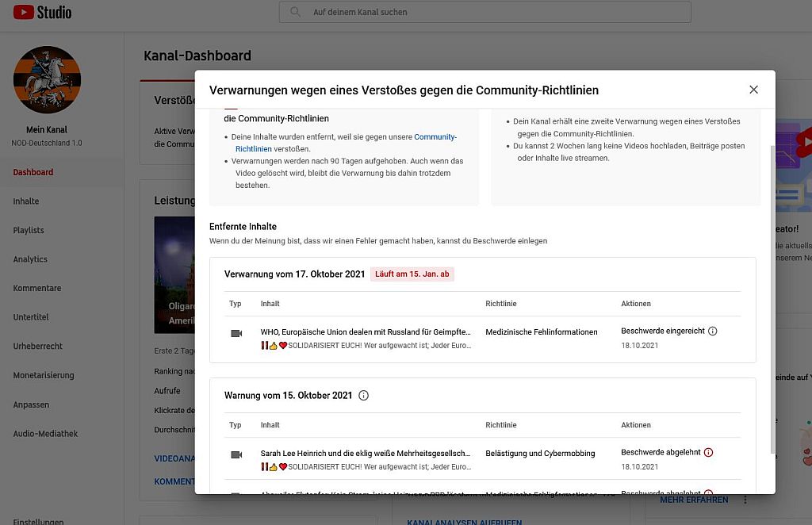
Task: Click video camera icon of WHO video row
Action: 236,333
